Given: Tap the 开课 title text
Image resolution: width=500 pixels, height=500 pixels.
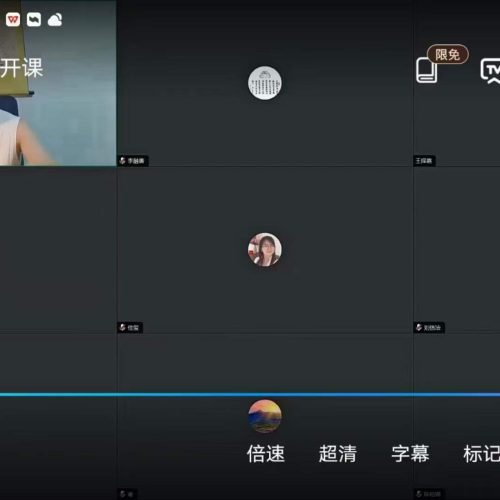Looking at the screenshot, I should click(x=21, y=68).
